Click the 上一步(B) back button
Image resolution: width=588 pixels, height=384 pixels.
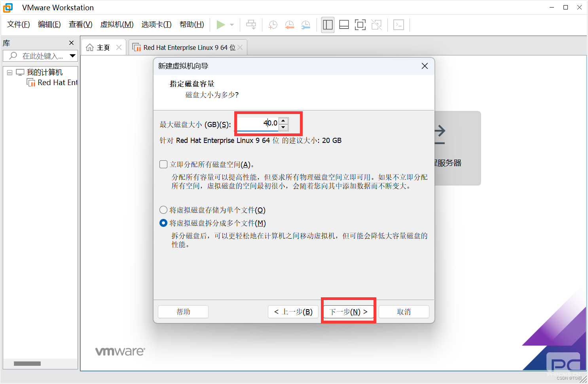[293, 312]
